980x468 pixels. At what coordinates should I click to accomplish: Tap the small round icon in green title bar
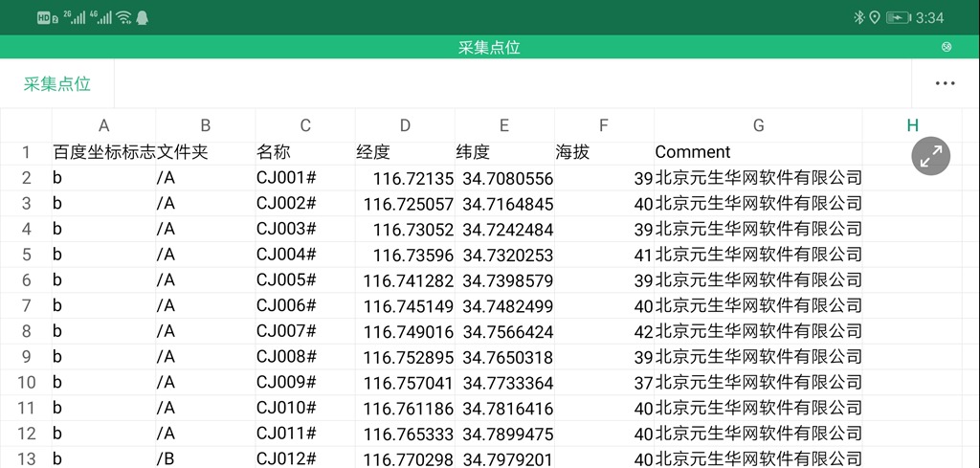(x=947, y=47)
